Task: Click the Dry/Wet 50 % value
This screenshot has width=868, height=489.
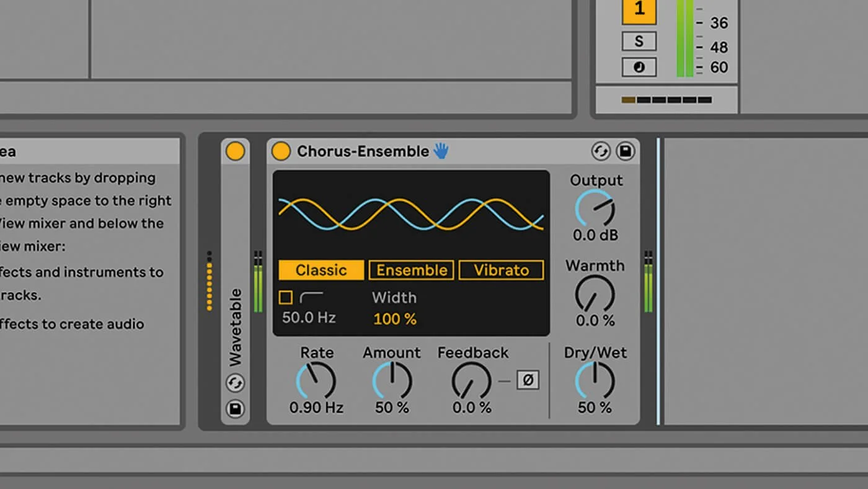Action: click(595, 408)
